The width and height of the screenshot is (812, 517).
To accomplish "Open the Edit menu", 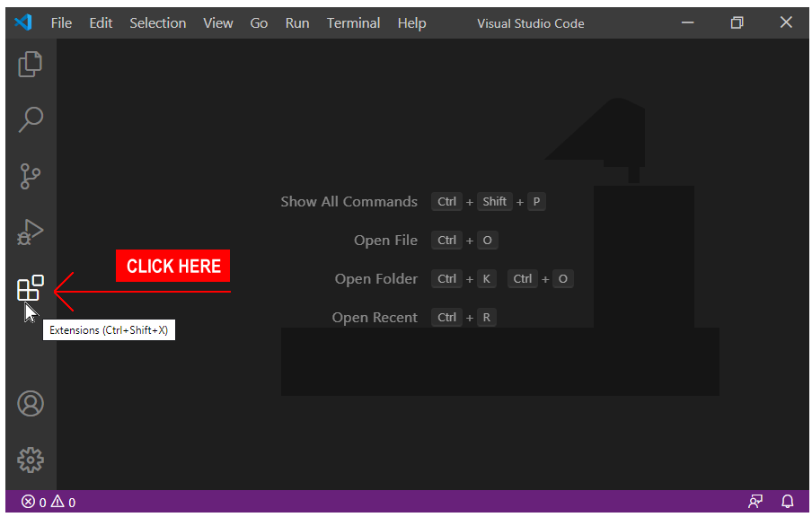I will (101, 23).
